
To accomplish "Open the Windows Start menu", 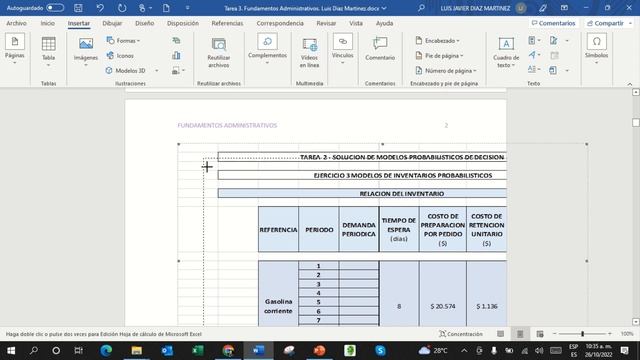I will (x=11, y=351).
